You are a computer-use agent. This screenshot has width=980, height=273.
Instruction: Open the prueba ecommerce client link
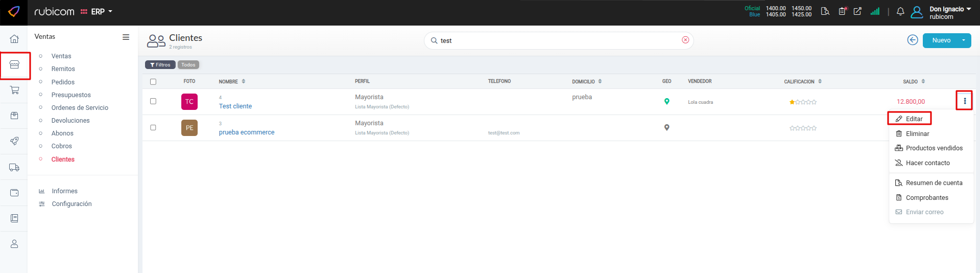(x=247, y=132)
